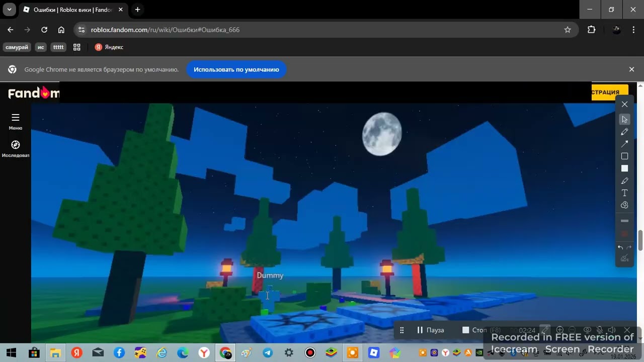
Task: Select the pencil tool in drawing panel
Action: pos(624,132)
